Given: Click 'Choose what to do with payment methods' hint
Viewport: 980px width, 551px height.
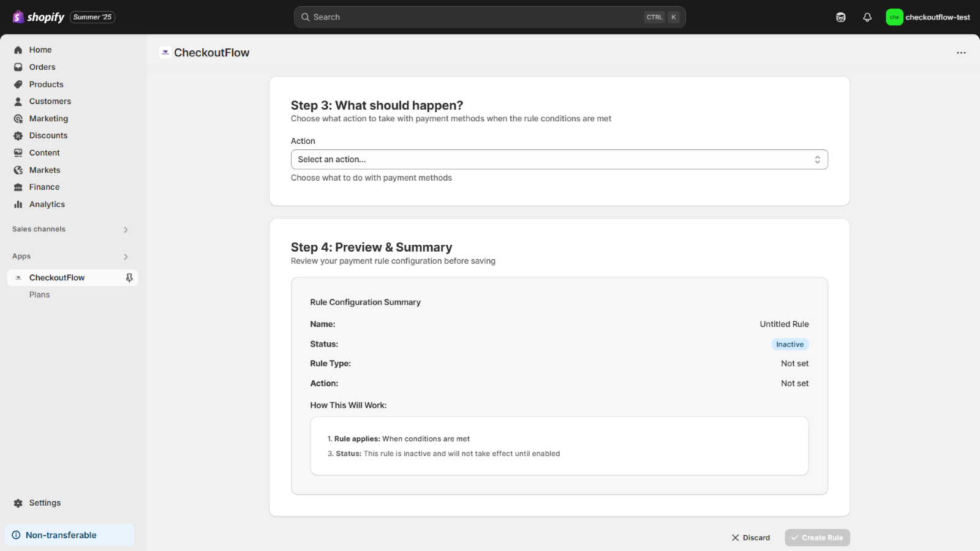Looking at the screenshot, I should (371, 178).
